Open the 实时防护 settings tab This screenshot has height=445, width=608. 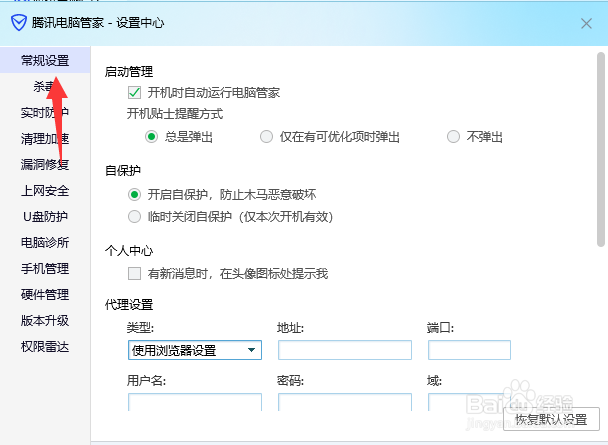(45, 112)
